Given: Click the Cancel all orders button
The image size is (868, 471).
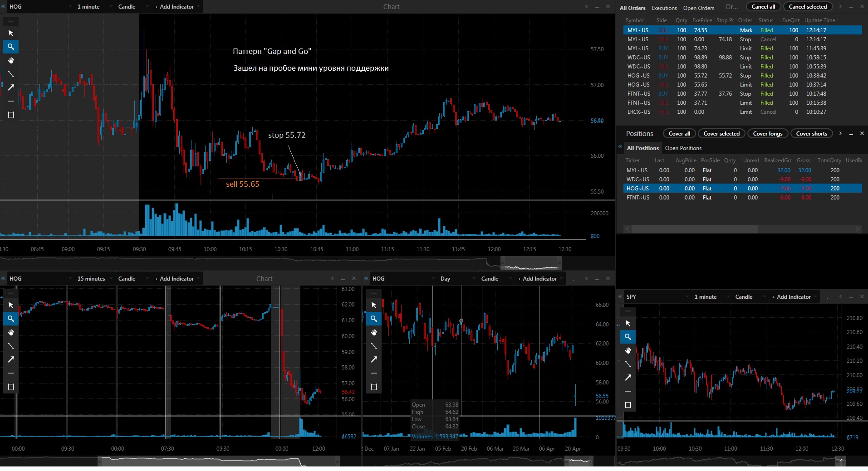Looking at the screenshot, I should (x=763, y=7).
